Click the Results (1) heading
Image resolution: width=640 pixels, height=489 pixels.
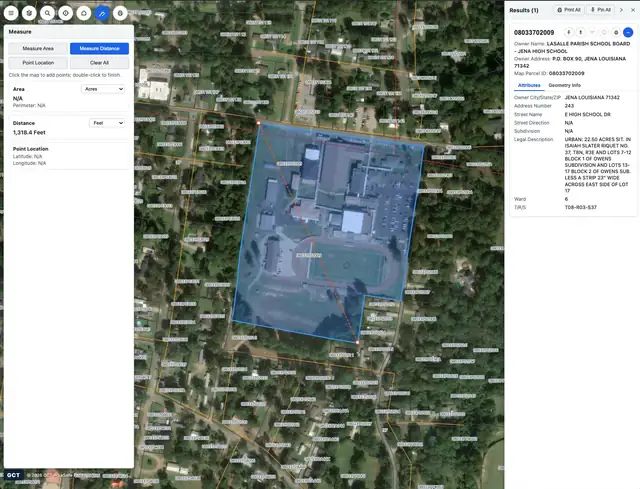524,10
